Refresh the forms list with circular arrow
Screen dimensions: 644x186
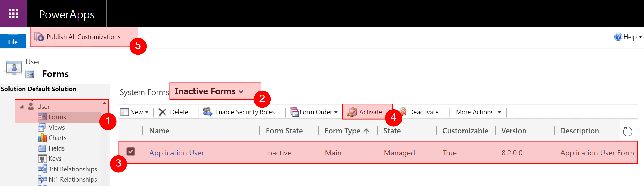(628, 132)
